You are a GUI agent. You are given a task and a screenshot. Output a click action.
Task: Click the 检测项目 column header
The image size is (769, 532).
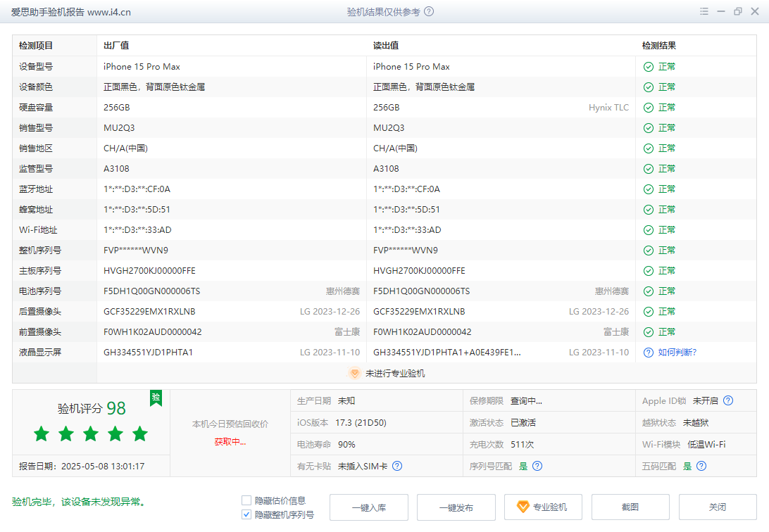click(x=36, y=46)
